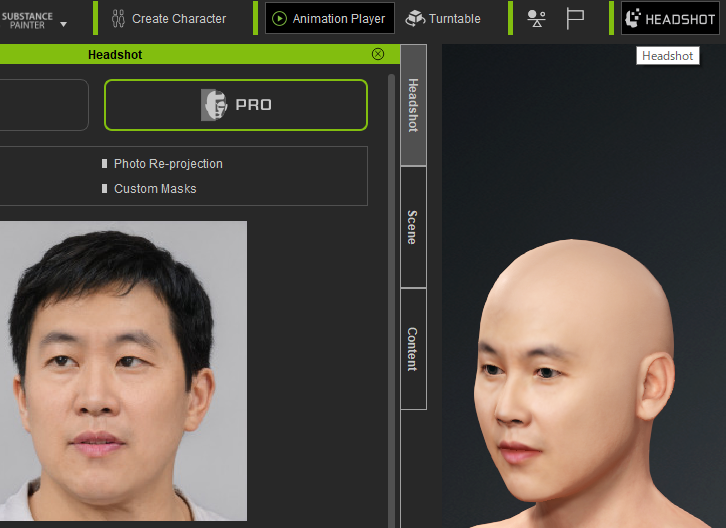Click the Turntable cube icon
This screenshot has width=726, height=528.
click(x=415, y=18)
